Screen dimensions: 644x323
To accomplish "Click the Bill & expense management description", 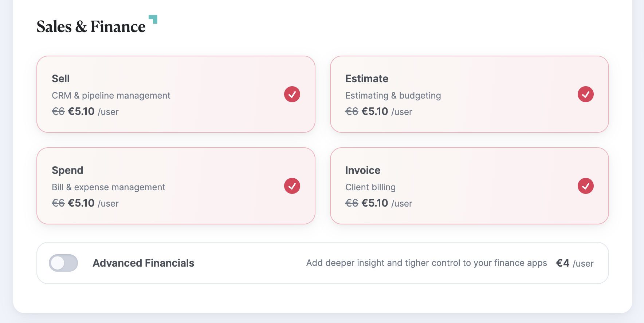I will (x=109, y=187).
